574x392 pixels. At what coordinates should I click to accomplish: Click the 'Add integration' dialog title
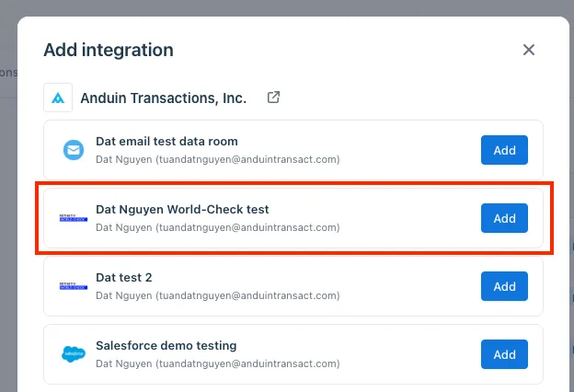pos(109,50)
